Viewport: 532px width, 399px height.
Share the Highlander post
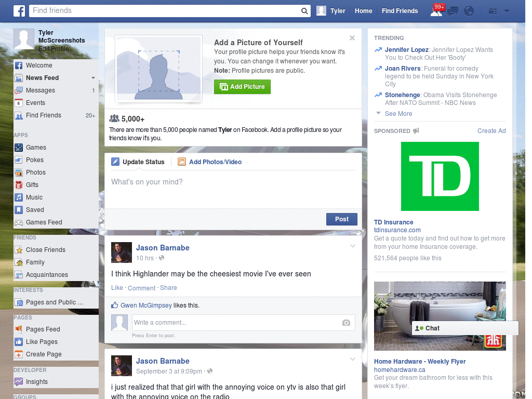point(168,288)
